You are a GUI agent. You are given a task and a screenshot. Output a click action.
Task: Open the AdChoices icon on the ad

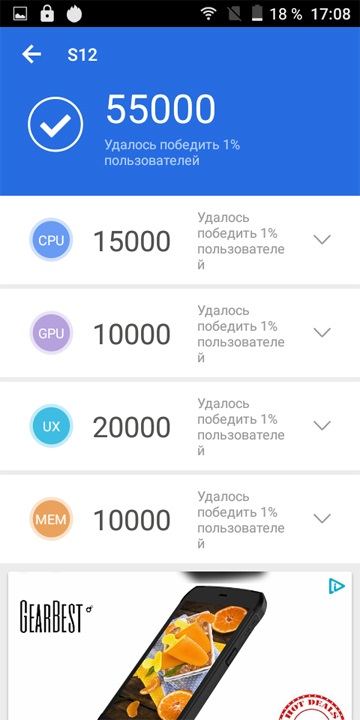pyautogui.click(x=337, y=586)
